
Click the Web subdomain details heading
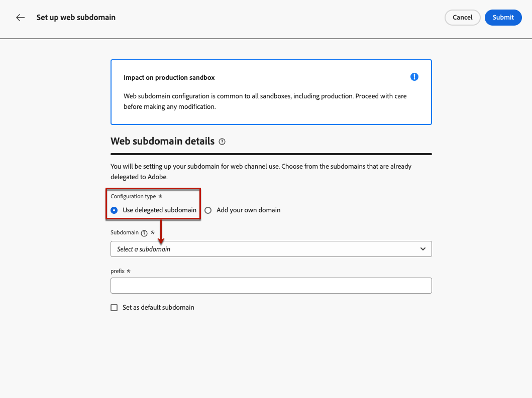tap(162, 142)
